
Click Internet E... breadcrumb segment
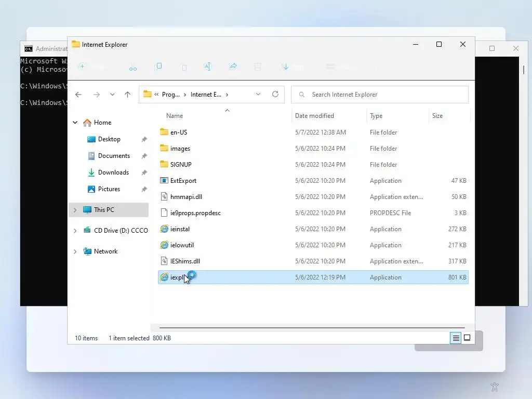click(x=206, y=95)
